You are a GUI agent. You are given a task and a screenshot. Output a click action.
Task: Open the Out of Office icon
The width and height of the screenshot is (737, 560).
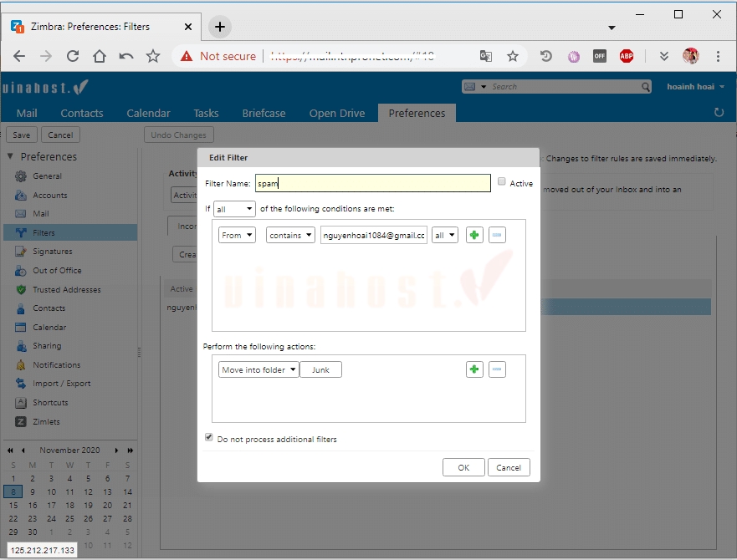coord(21,271)
